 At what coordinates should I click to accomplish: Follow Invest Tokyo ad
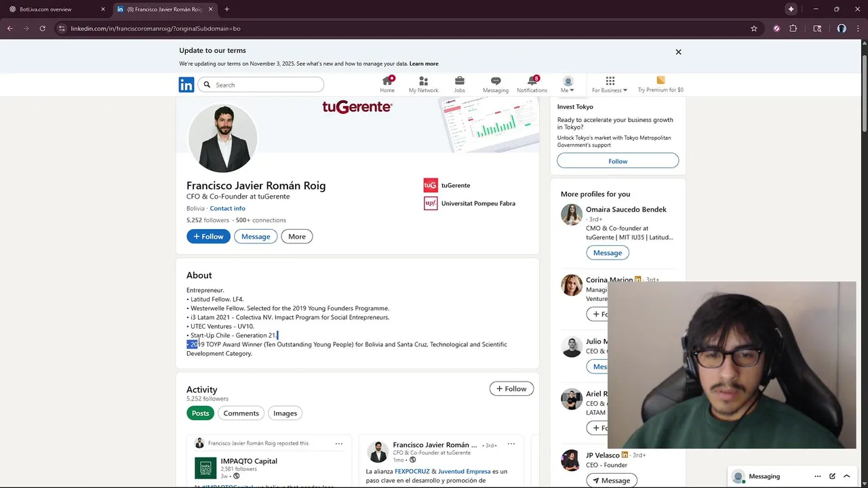(x=618, y=161)
